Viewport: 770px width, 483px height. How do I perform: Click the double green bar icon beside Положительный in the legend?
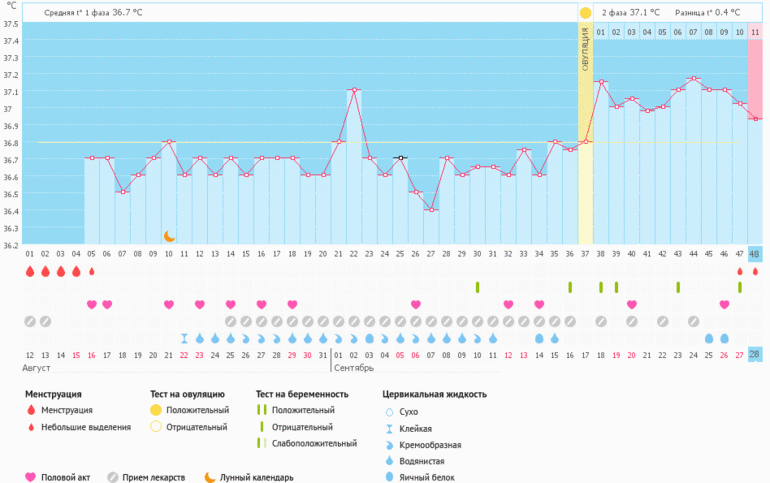coord(262,410)
